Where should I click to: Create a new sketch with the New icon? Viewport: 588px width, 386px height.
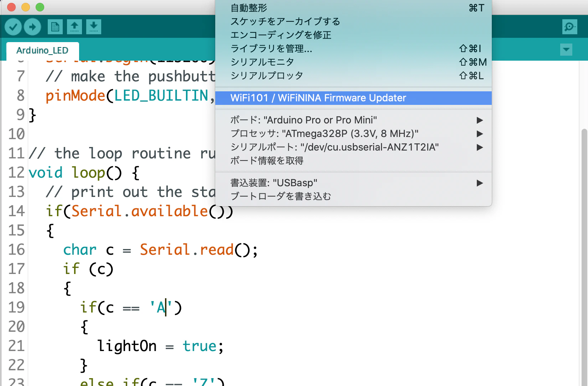(x=55, y=27)
